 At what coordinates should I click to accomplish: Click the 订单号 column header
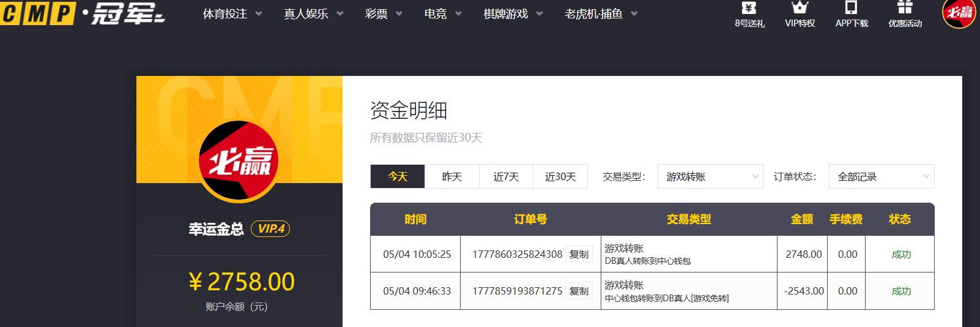coord(530,219)
